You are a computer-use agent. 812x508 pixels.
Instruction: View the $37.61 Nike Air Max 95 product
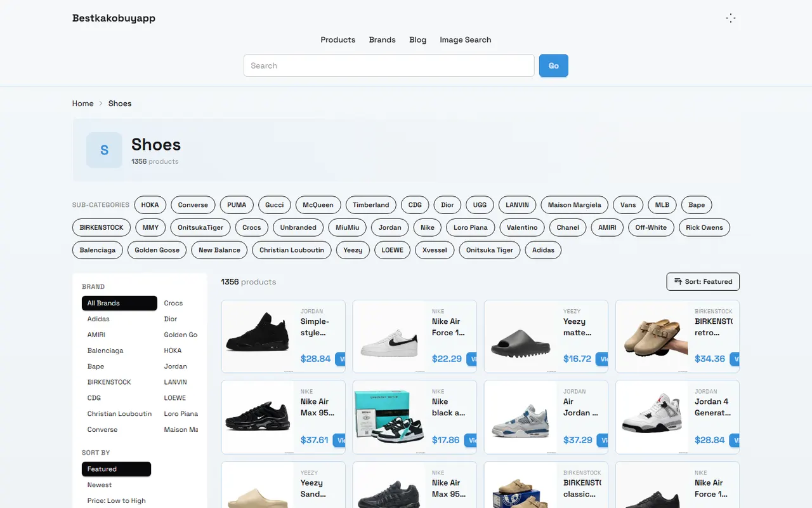(x=341, y=440)
